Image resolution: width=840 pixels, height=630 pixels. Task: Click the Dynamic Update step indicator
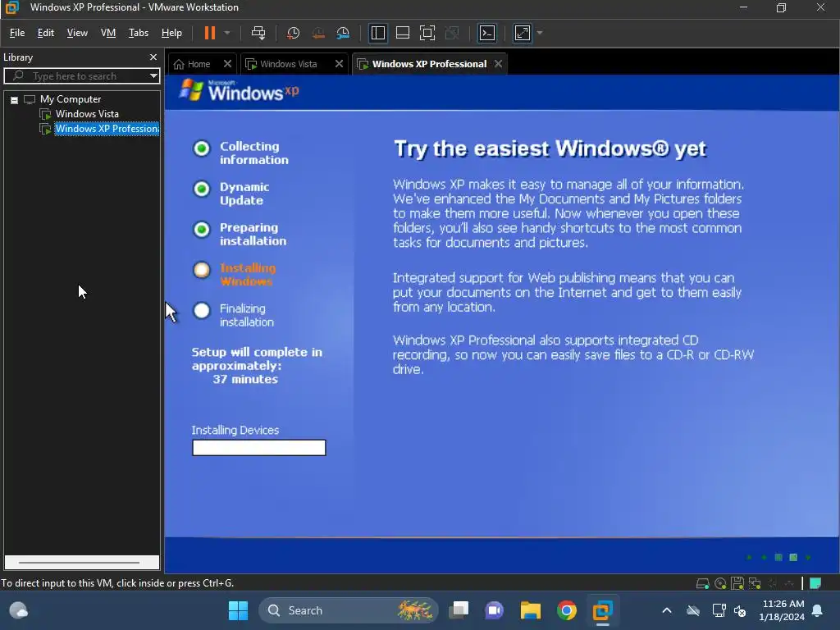pyautogui.click(x=202, y=189)
